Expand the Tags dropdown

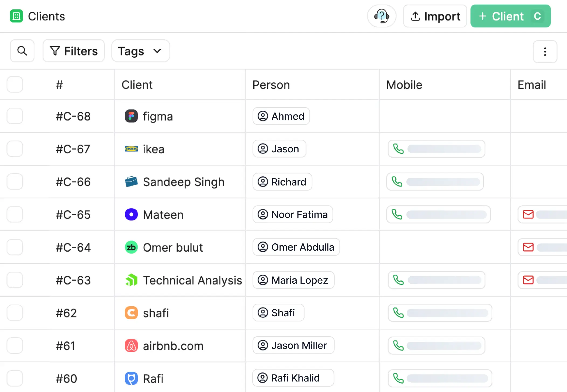tap(140, 51)
